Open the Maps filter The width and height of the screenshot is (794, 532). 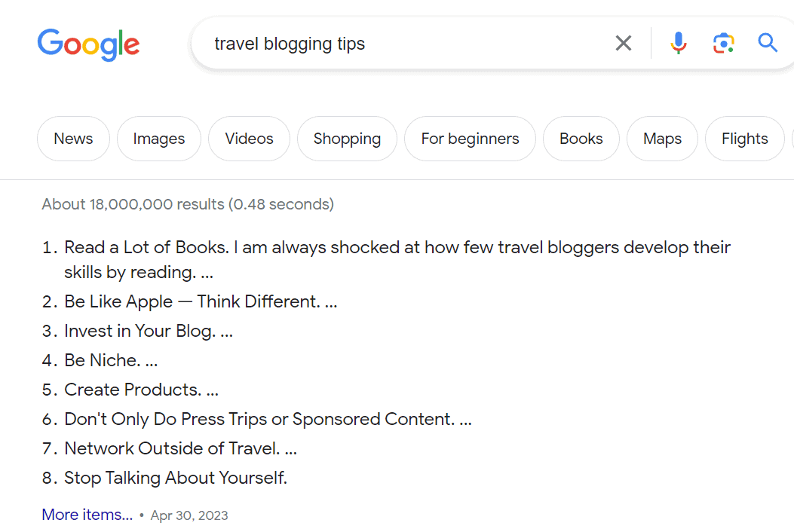pos(662,139)
